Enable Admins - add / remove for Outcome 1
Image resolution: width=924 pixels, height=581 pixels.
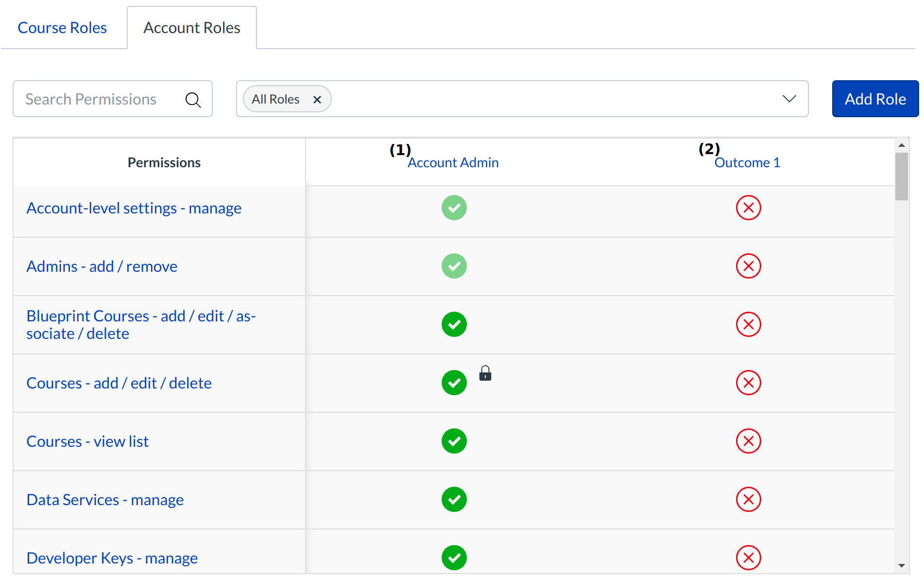tap(748, 266)
